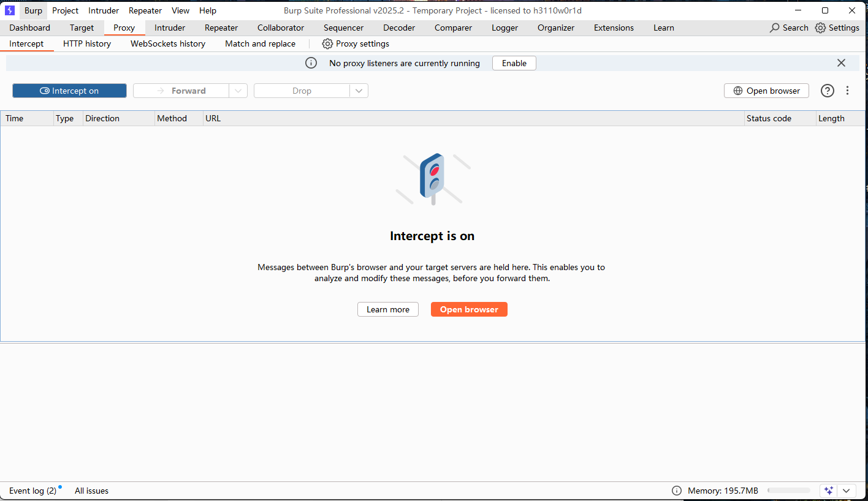Click the Burp AI sparkle icon
The image size is (868, 501).
[829, 491]
